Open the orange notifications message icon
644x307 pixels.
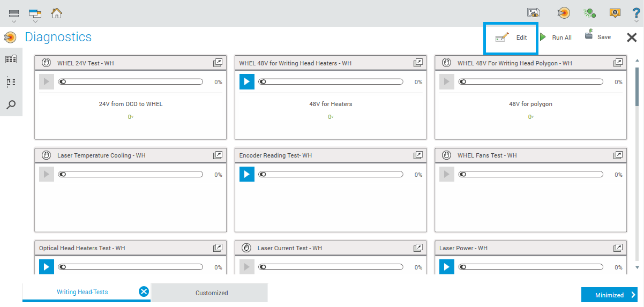coord(615,13)
